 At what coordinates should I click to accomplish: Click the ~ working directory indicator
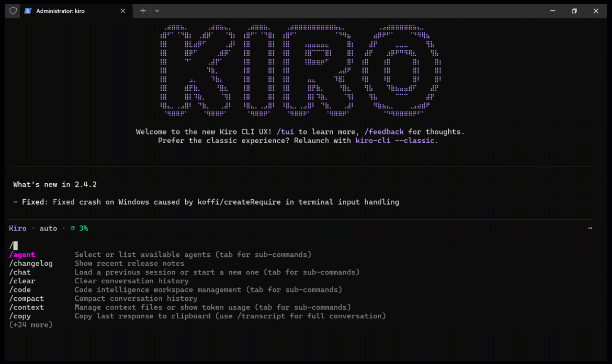click(x=590, y=228)
